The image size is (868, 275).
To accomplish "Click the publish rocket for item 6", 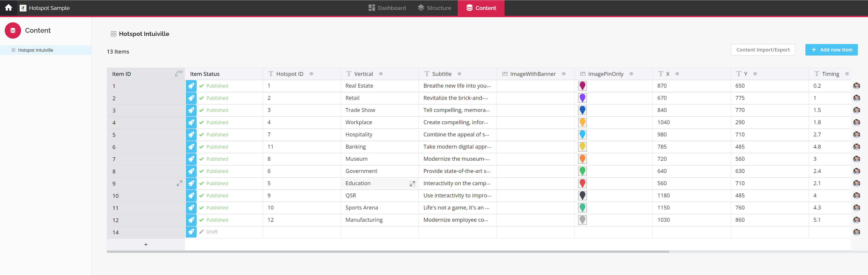I will [x=191, y=147].
